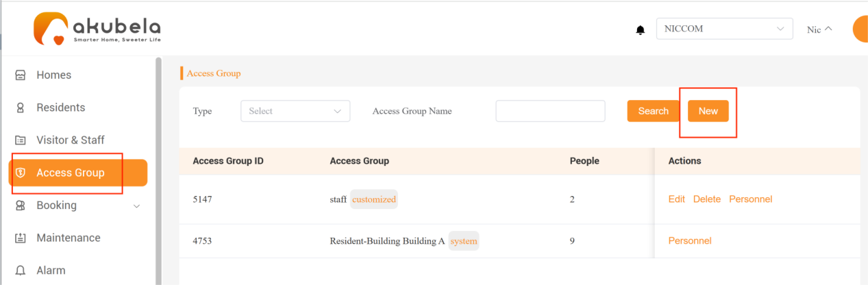This screenshot has width=868, height=285.
Task: Click the sidebar vertical scrollbar
Action: [x=159, y=171]
